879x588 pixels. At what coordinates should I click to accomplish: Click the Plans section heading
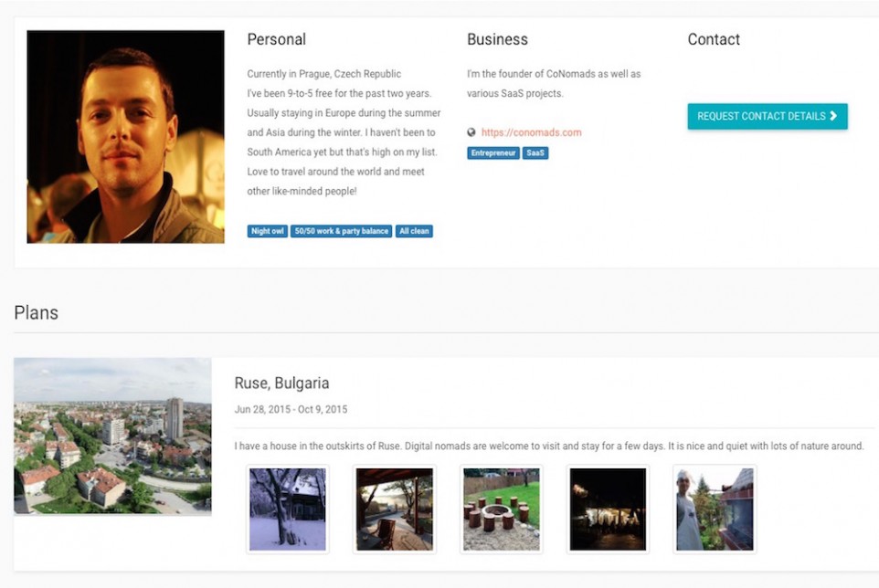[37, 312]
